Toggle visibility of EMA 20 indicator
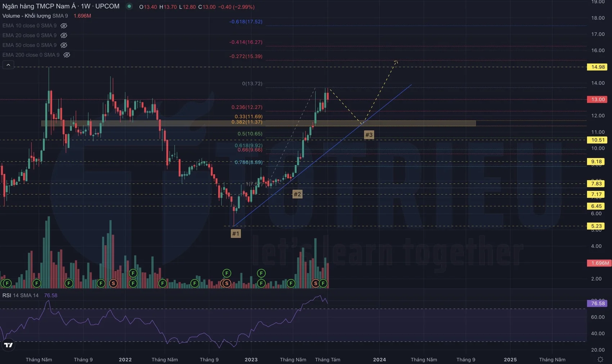This screenshot has width=612, height=364. tap(64, 35)
